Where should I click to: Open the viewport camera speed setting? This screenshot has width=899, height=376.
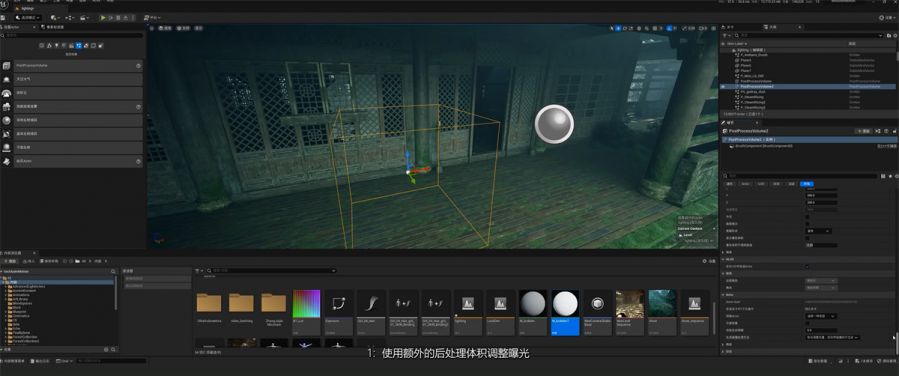[703, 28]
